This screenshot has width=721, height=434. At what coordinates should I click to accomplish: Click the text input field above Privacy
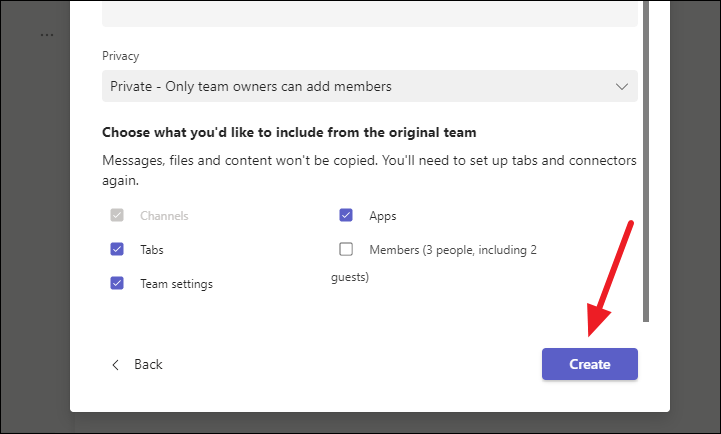pos(369,14)
